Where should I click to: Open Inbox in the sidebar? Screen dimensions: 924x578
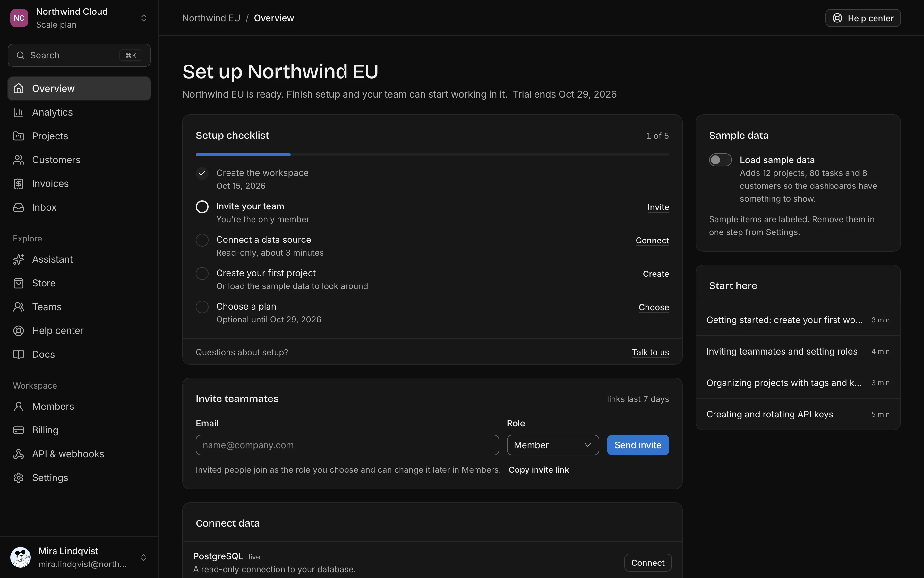pyautogui.click(x=80, y=207)
